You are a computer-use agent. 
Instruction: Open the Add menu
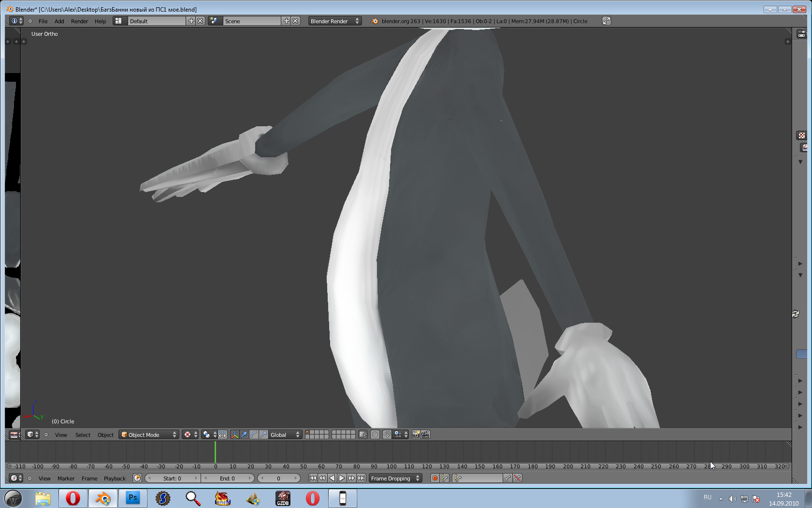pos(59,21)
